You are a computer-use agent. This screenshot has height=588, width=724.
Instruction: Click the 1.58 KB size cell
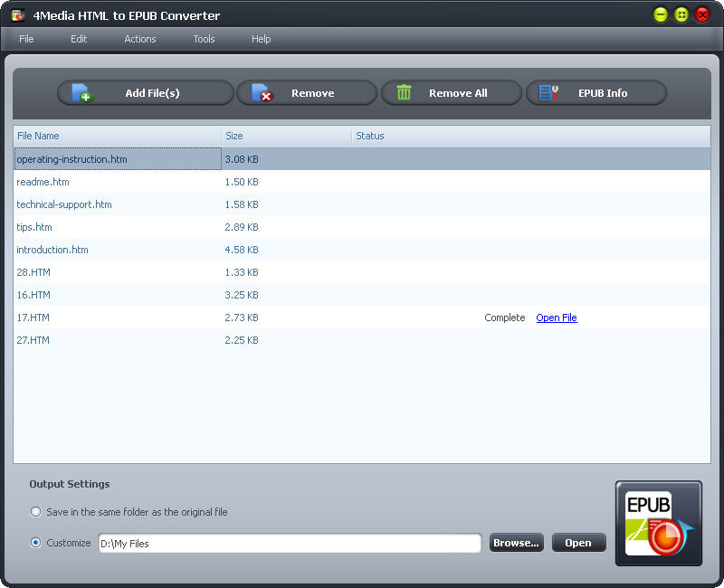[242, 204]
